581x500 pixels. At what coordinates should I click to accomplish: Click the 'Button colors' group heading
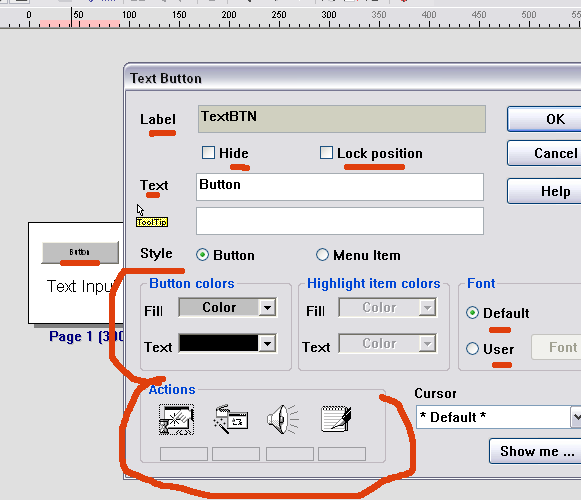(192, 284)
